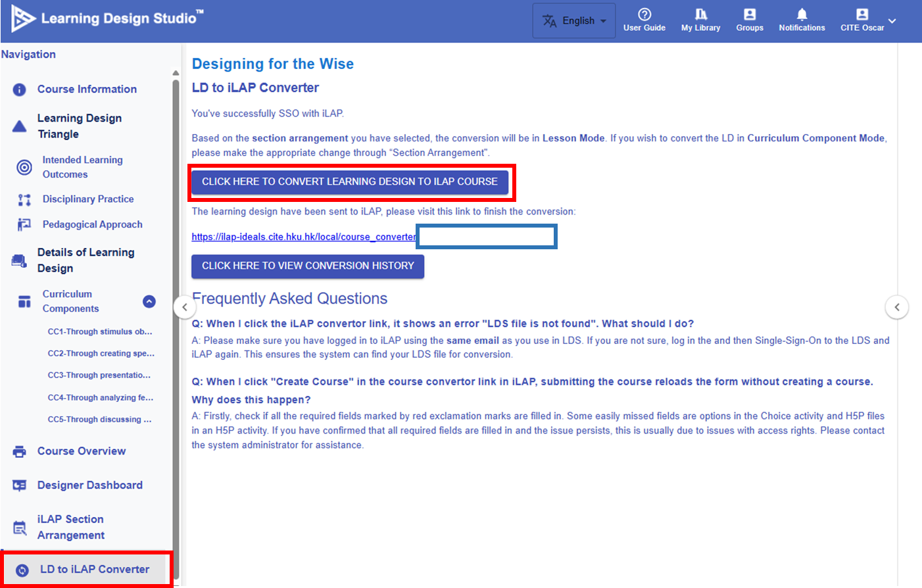Select CC1-Through stimulus curriculum component

(99, 331)
